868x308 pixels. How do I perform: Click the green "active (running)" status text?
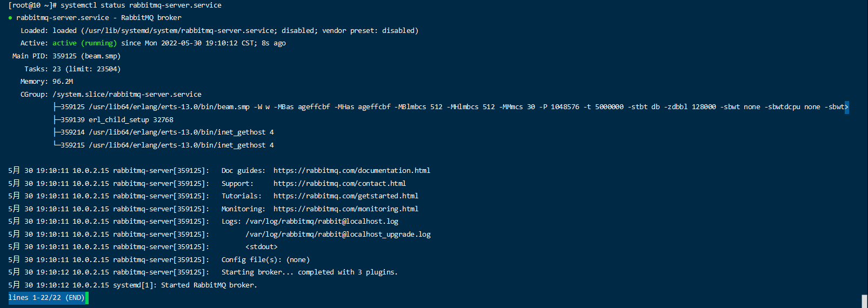point(84,43)
